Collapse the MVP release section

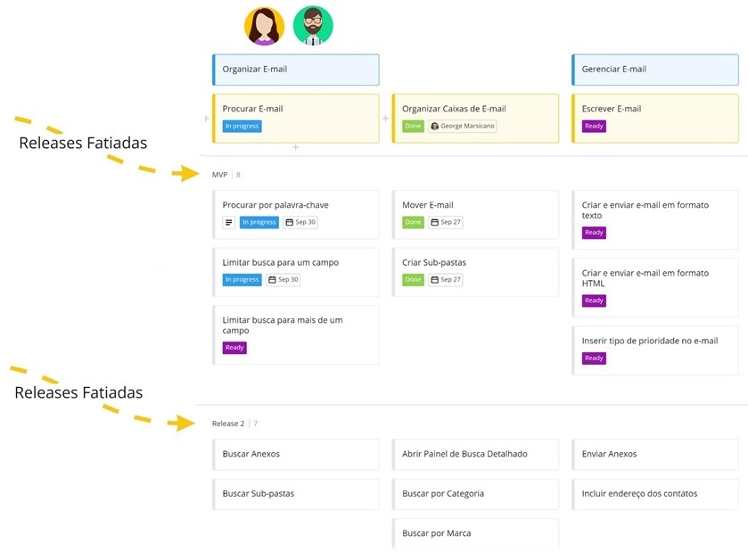tap(219, 175)
